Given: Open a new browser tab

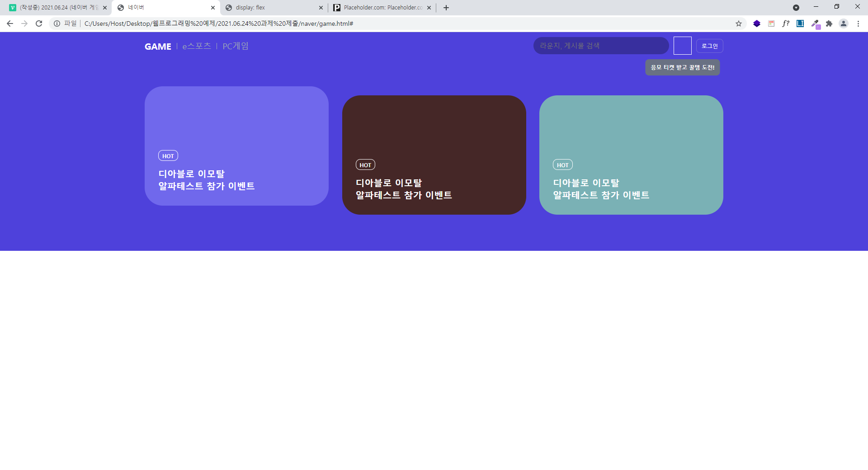Looking at the screenshot, I should pyautogui.click(x=446, y=8).
